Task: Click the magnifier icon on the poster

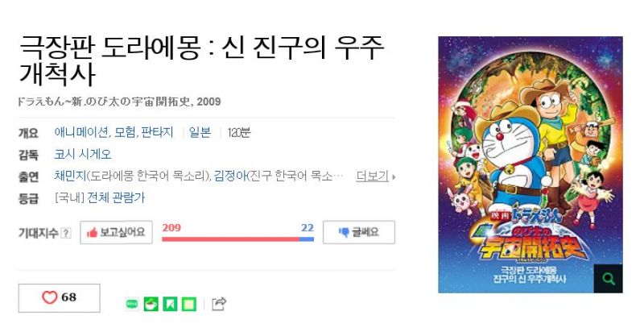Action: coord(609,279)
